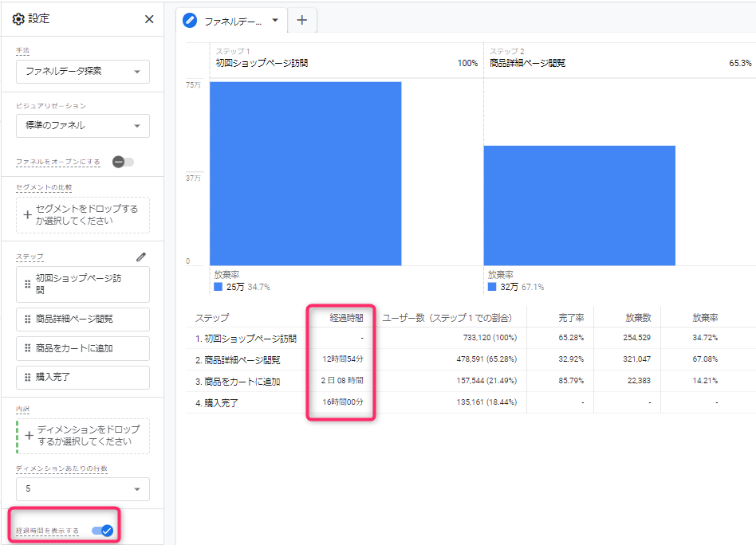Toggle ファネルをオープンにする switch
The width and height of the screenshot is (756, 545).
pos(123,162)
